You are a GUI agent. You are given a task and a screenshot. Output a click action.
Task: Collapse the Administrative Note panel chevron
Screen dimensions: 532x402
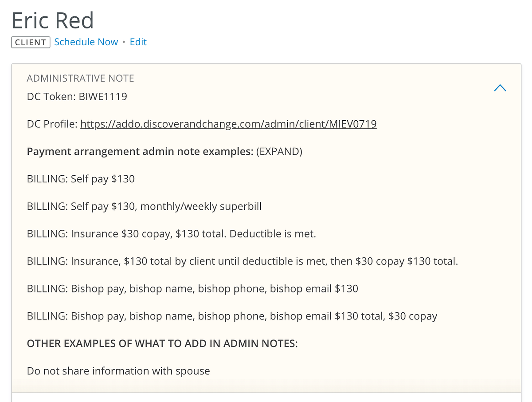point(500,88)
